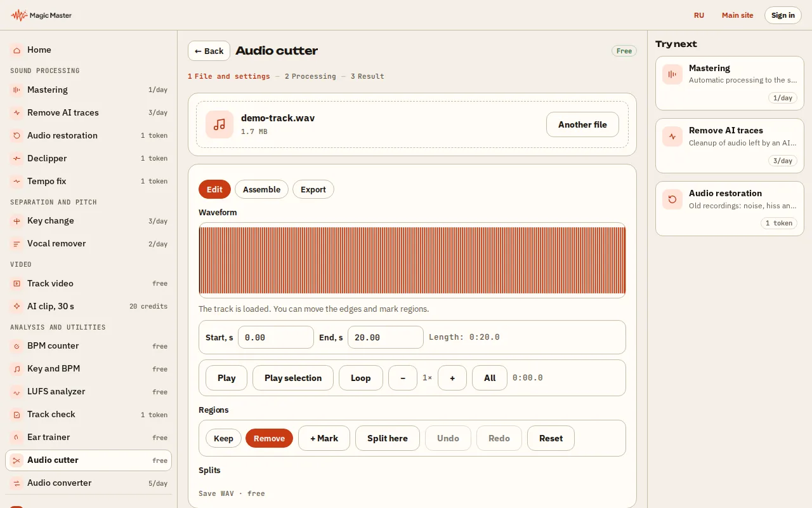Screen dimensions: 812x508
Task: Go to step 2 Processing
Action: 310,76
